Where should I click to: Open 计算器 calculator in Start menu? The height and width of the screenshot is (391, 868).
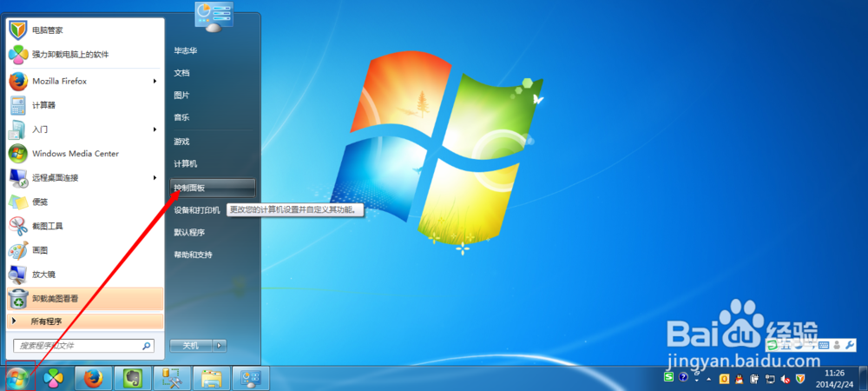point(85,105)
